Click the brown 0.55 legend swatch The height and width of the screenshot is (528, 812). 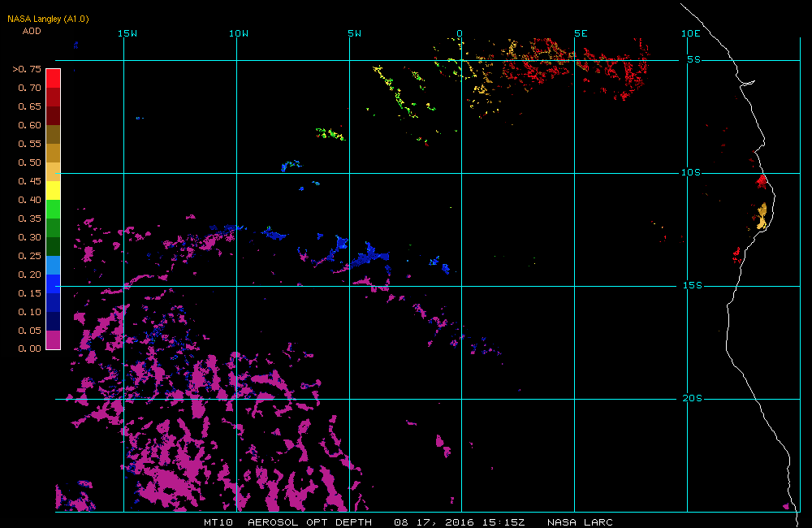tap(54, 134)
